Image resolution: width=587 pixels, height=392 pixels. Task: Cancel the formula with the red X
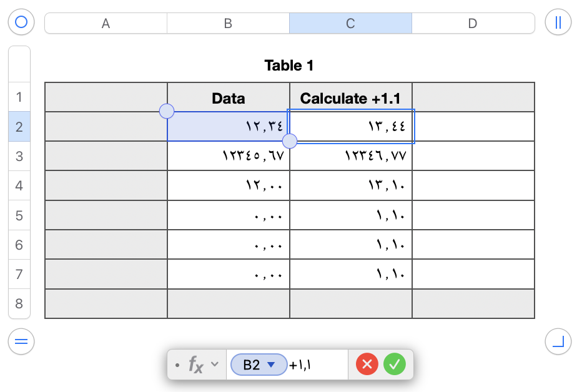[x=367, y=364]
